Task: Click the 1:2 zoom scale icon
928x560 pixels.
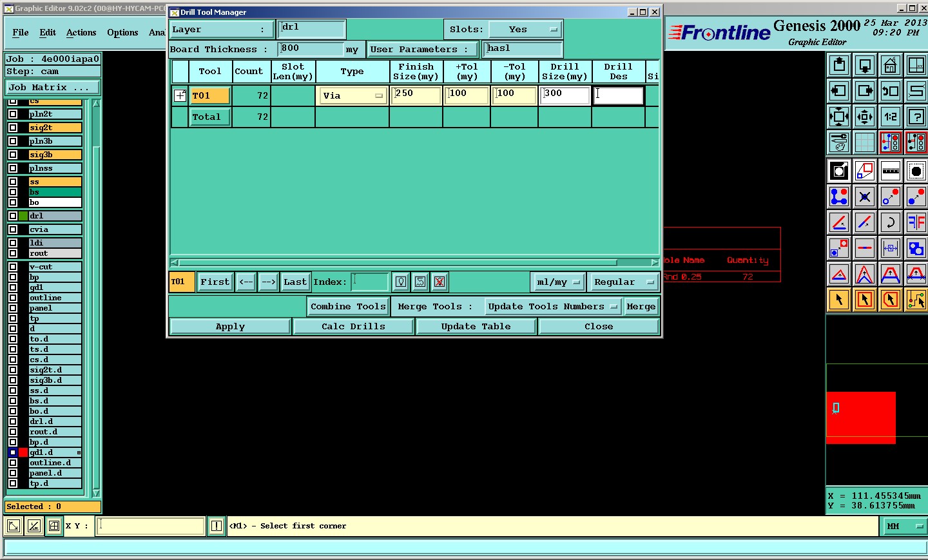Action: [891, 117]
